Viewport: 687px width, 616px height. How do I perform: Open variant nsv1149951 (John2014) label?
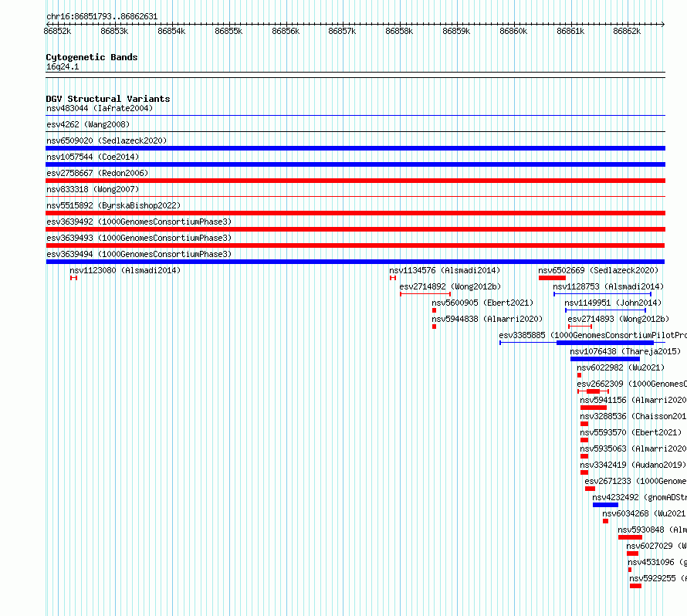pyautogui.click(x=613, y=303)
